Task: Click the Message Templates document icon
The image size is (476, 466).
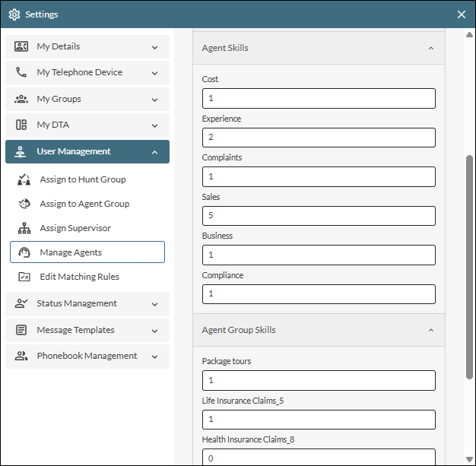Action: (21, 330)
